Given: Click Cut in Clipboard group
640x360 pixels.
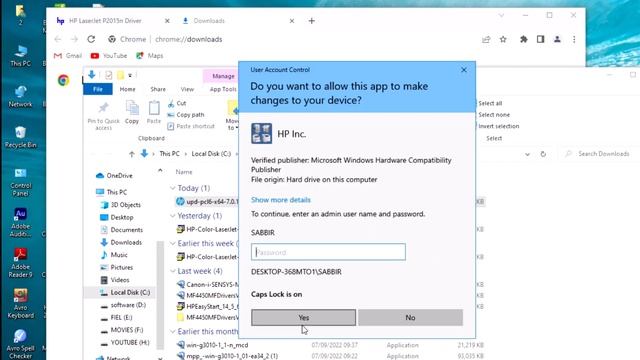Looking at the screenshot, I should (x=177, y=103).
